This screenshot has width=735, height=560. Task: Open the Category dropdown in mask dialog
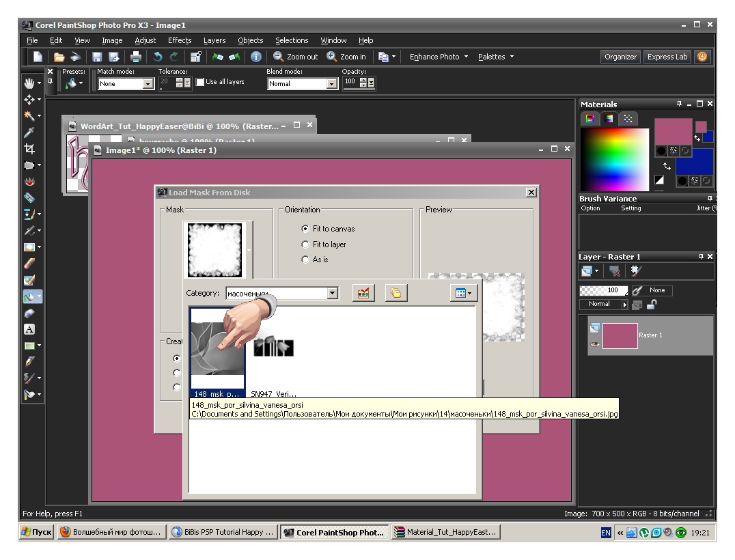tap(333, 294)
